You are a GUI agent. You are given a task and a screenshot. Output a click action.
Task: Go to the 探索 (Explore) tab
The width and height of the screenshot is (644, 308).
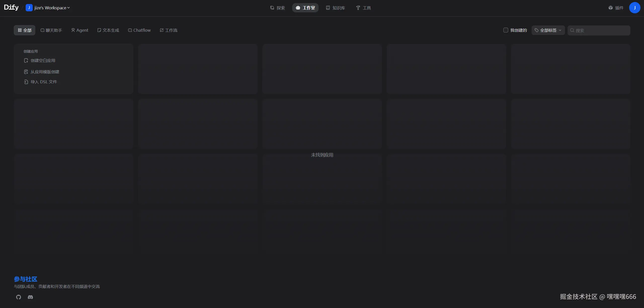pyautogui.click(x=277, y=8)
